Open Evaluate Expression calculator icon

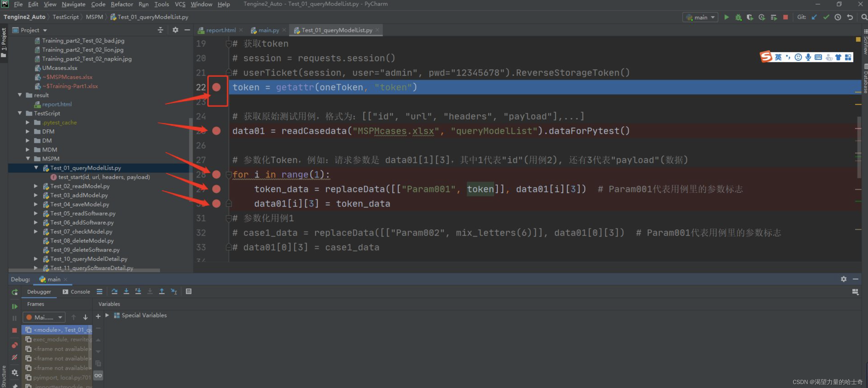coord(189,291)
